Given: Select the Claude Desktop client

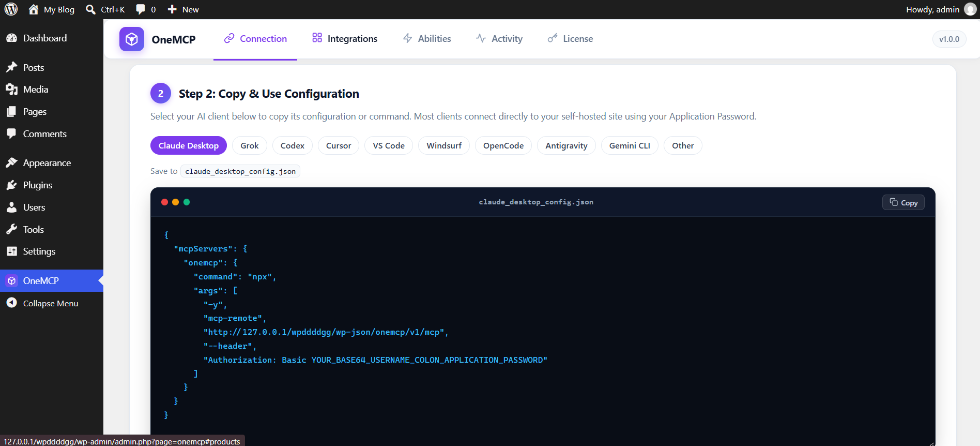Looking at the screenshot, I should point(189,145).
